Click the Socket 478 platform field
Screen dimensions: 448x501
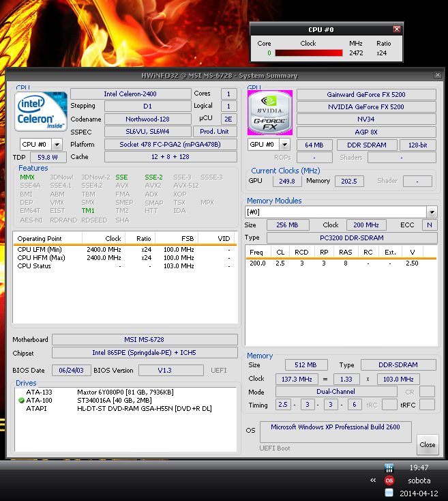pyautogui.click(x=170, y=145)
